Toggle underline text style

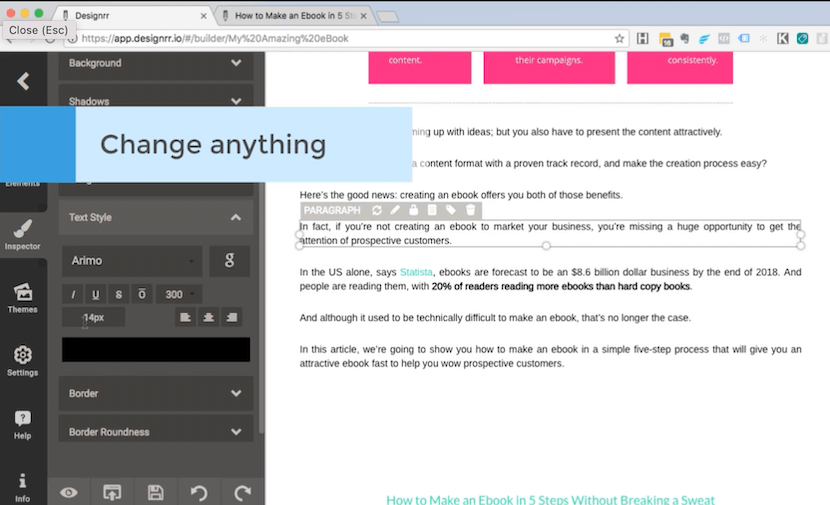click(x=96, y=294)
